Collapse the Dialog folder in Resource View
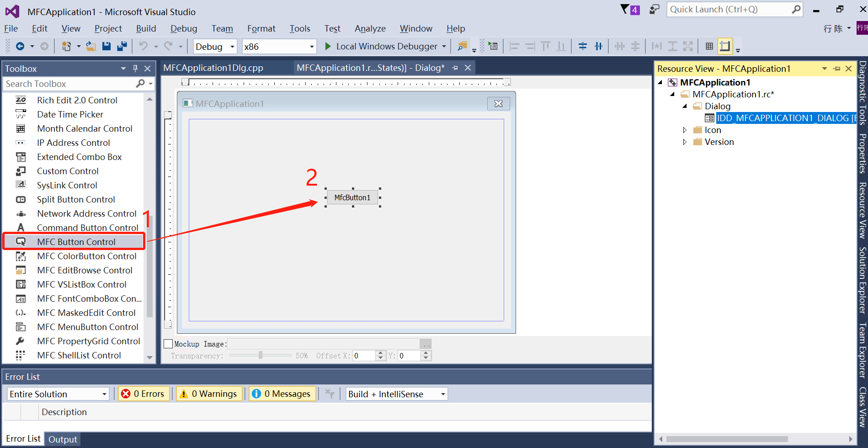Viewport: 868px width, 448px height. coord(685,106)
